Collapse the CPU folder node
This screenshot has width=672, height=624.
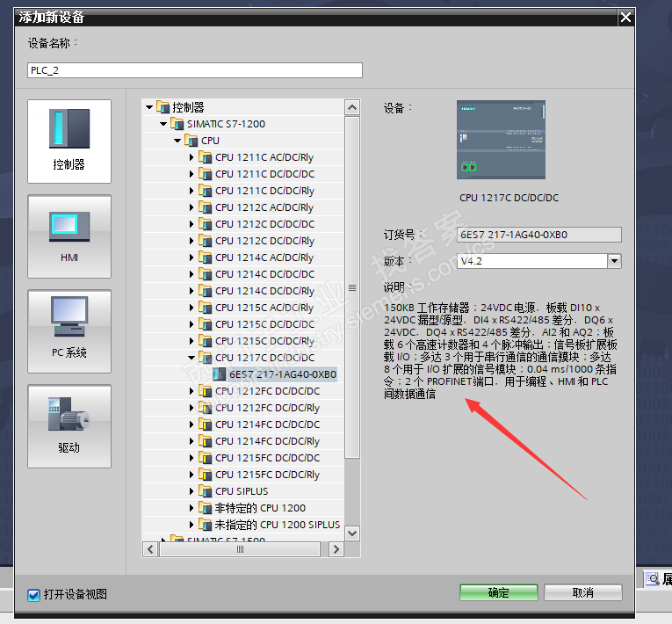pos(177,141)
